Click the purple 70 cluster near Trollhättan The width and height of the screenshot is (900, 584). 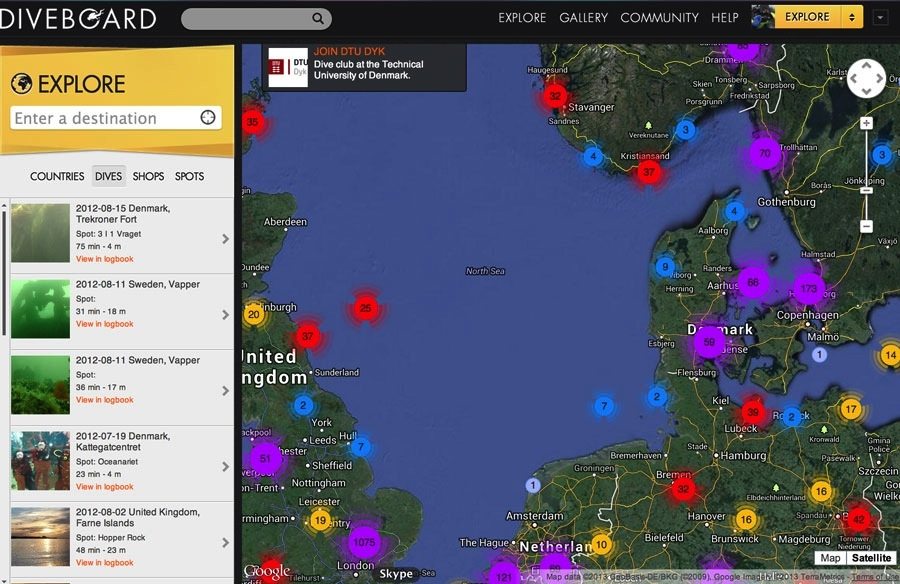click(765, 153)
